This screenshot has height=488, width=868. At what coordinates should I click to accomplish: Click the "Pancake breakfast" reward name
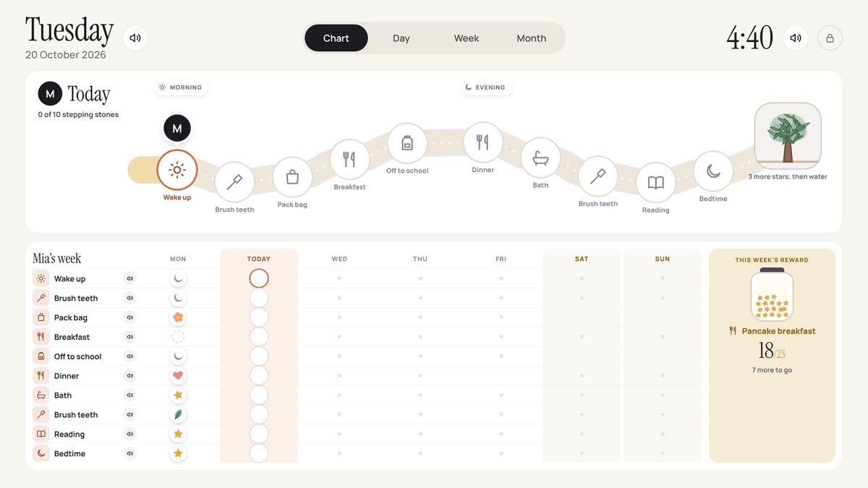point(778,331)
